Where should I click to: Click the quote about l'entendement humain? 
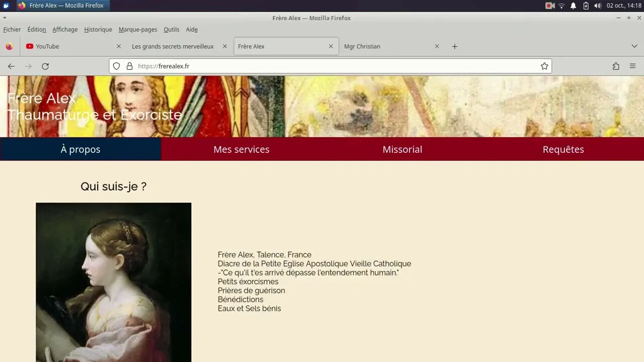point(308,273)
